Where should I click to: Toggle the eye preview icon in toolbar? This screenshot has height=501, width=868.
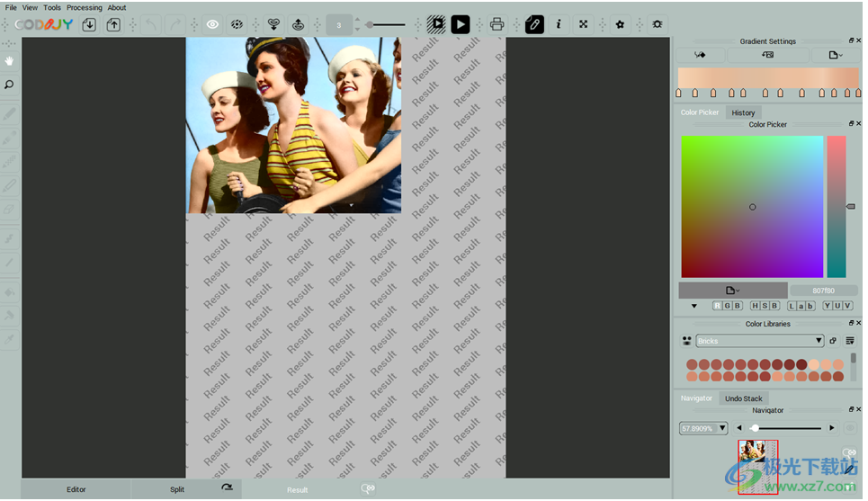[x=213, y=24]
